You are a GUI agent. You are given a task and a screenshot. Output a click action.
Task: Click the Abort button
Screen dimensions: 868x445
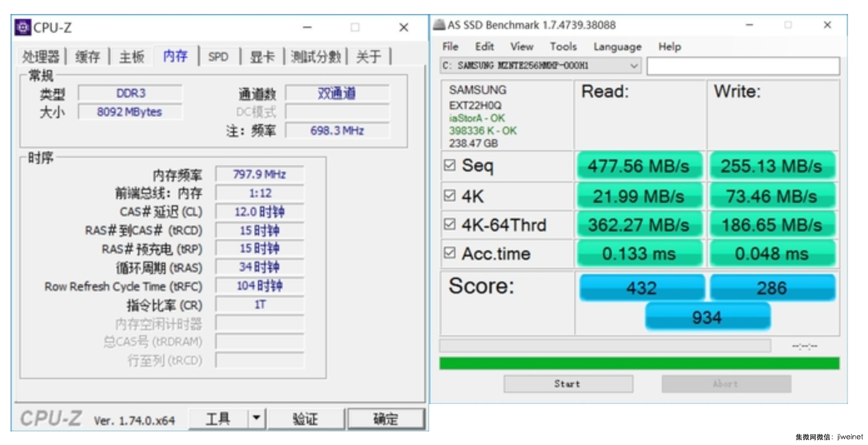click(x=726, y=384)
